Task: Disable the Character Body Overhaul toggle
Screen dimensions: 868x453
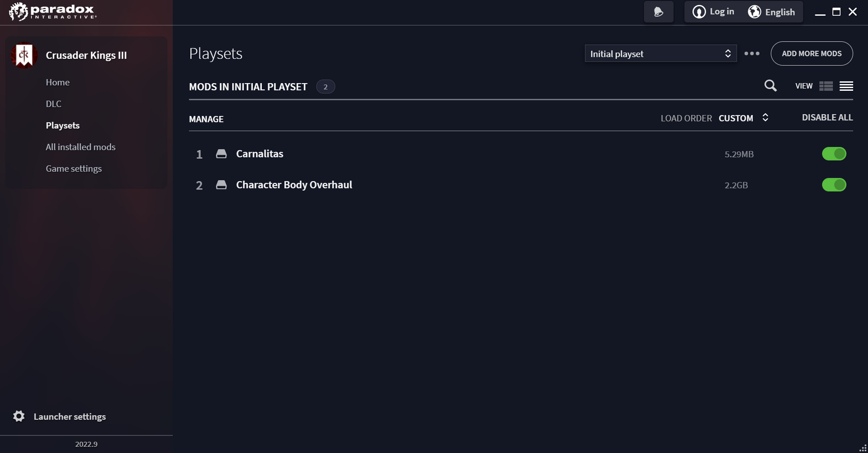Action: (834, 185)
